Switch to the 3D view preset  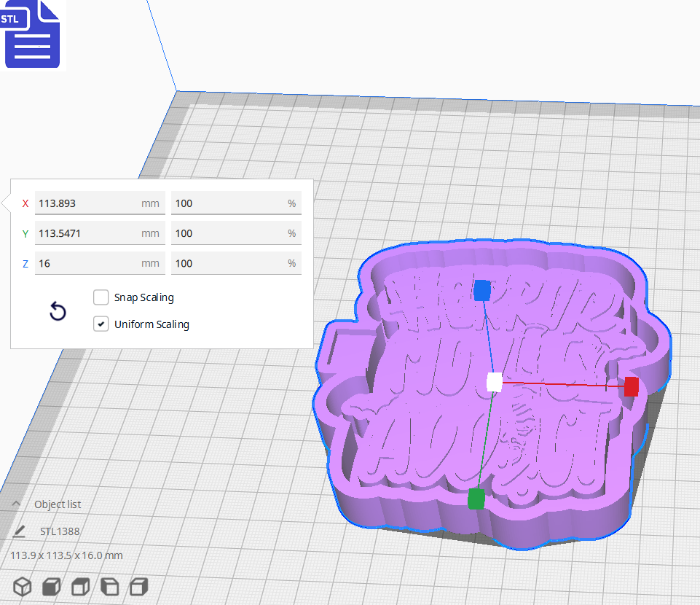tap(22, 586)
